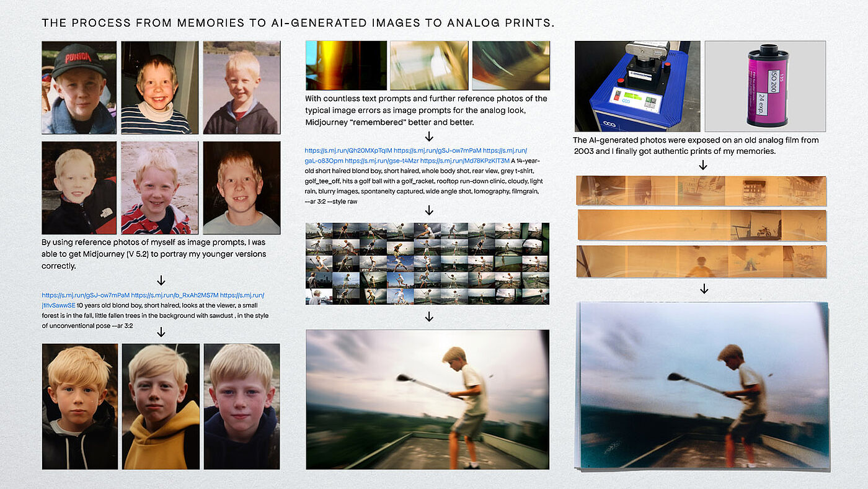
Task: Select the generated boy in yellow hoodie portrait
Action: click(x=161, y=406)
